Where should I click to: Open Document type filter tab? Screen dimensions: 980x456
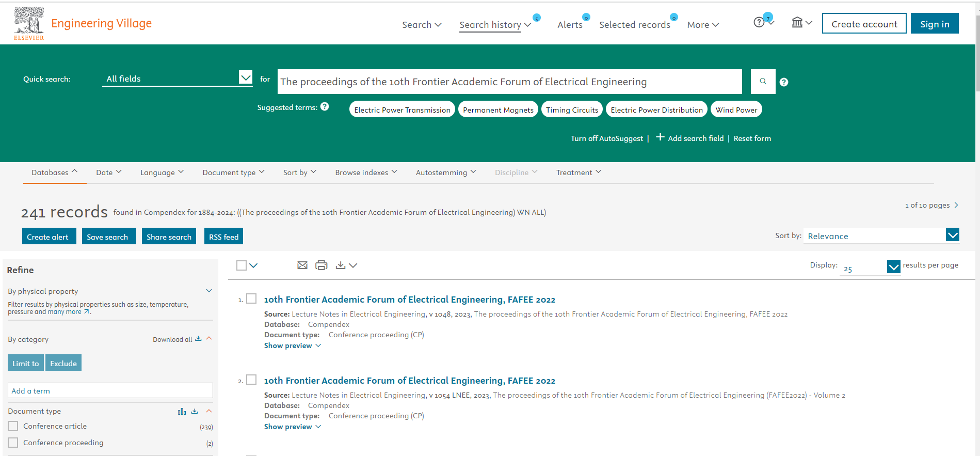coord(233,172)
